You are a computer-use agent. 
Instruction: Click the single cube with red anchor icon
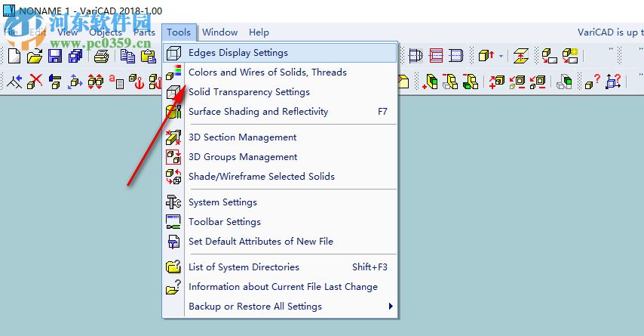(x=136, y=82)
